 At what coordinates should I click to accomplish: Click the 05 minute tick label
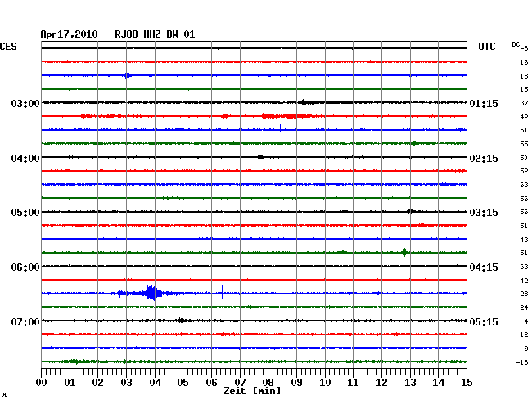(x=183, y=383)
